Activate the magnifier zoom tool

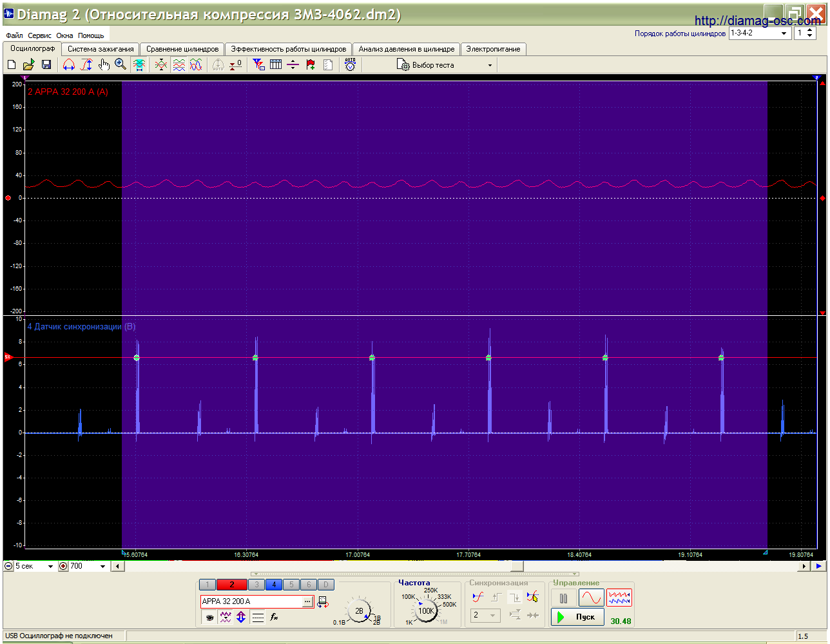[121, 64]
